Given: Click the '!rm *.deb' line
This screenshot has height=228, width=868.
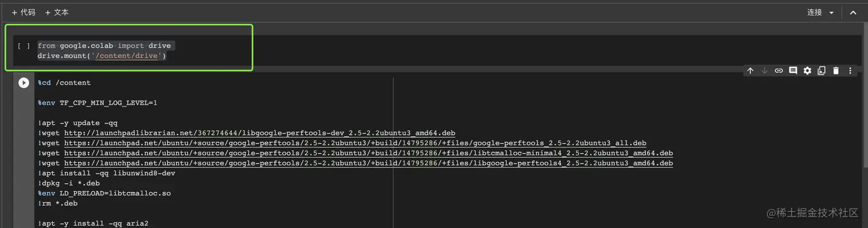Looking at the screenshot, I should pos(58,203).
